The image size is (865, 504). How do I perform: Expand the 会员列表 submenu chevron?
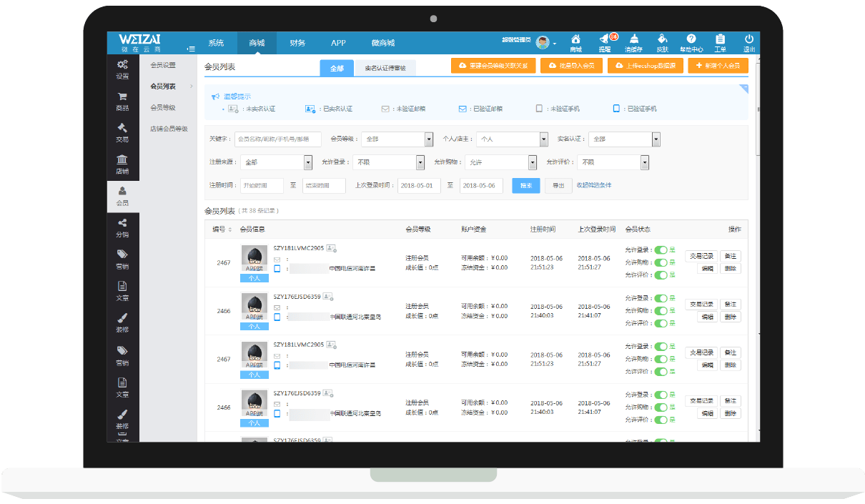[x=192, y=87]
